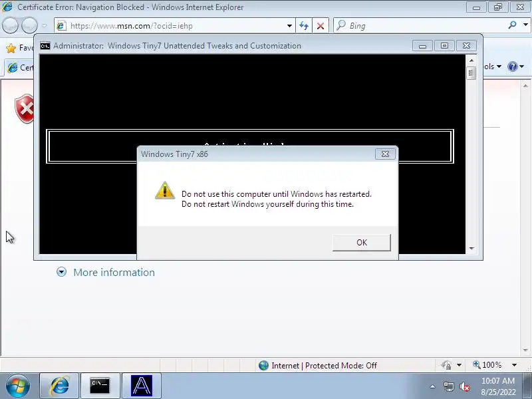This screenshot has height=399, width=532.
Task: Click the Internet zone globe icon
Action: (x=263, y=365)
